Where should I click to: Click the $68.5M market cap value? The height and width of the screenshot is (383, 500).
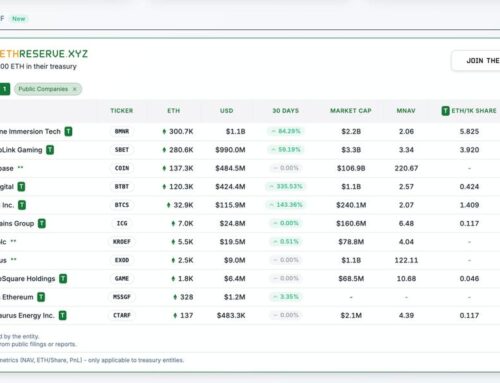coord(351,279)
